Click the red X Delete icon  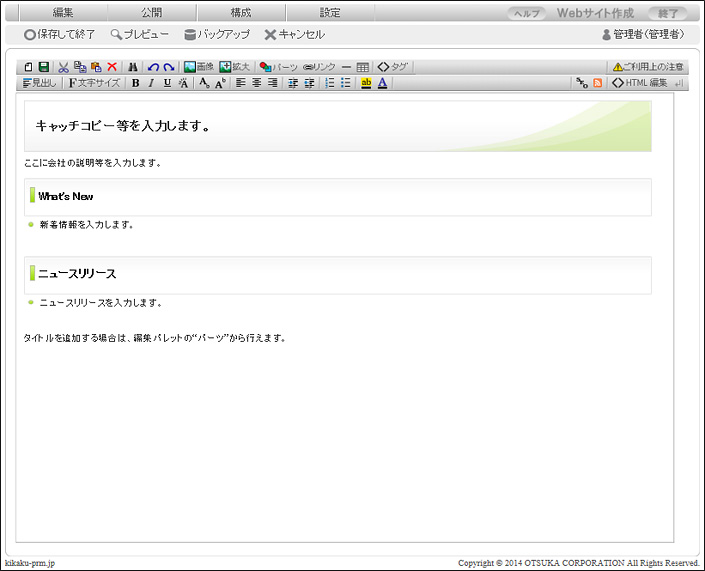[x=112, y=67]
